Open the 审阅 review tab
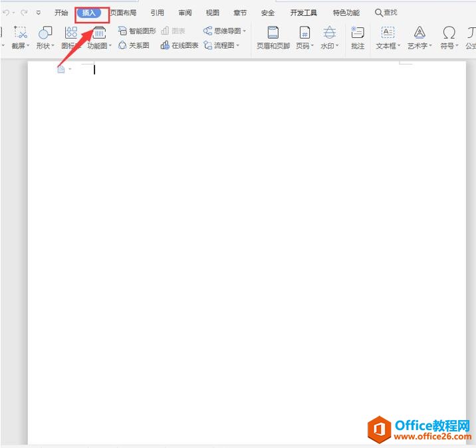Screen dimensions: 476x448 click(185, 13)
